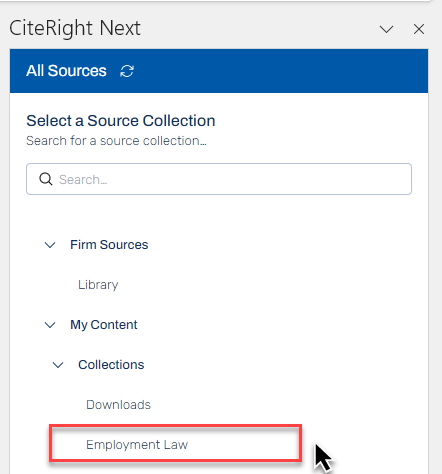The image size is (442, 474).
Task: Collapse the Firm Sources chevron
Action: tap(50, 245)
